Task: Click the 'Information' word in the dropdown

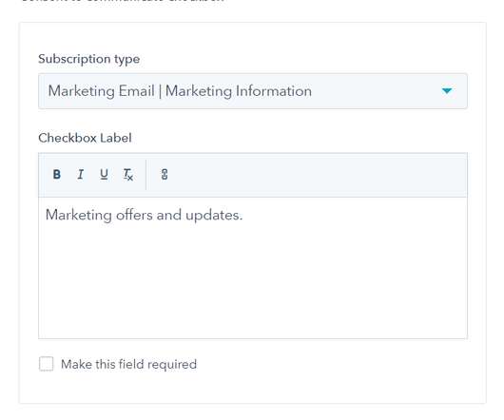Action: click(x=274, y=91)
